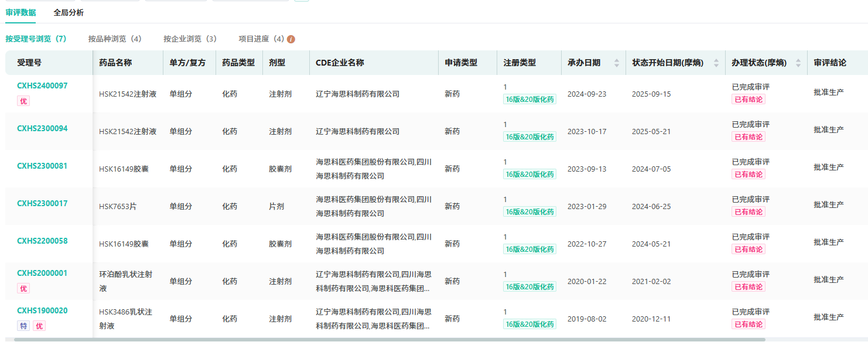This screenshot has width=868, height=352.
Task: Sort by 办理状态(摩熵) column arrows
Action: tap(798, 63)
